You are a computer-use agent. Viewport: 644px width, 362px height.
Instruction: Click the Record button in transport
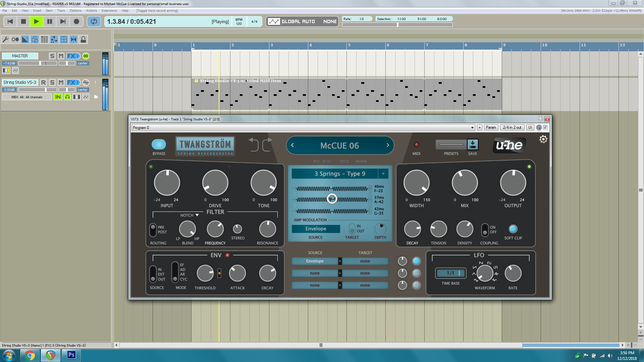point(76,21)
